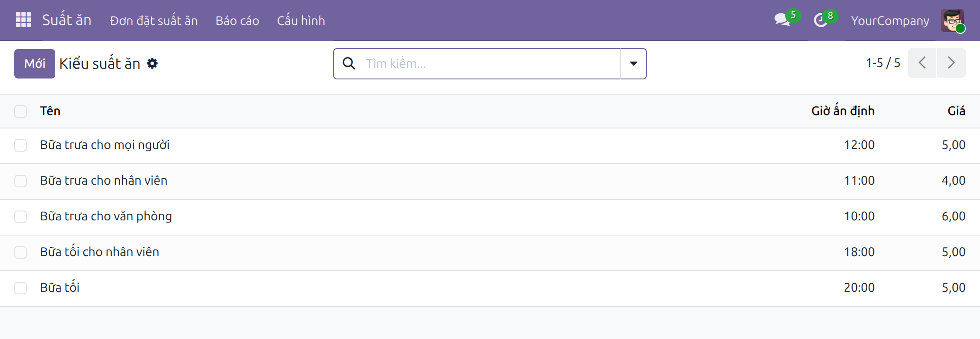Open the chat messages icon
This screenshot has height=339, width=980.
click(783, 20)
